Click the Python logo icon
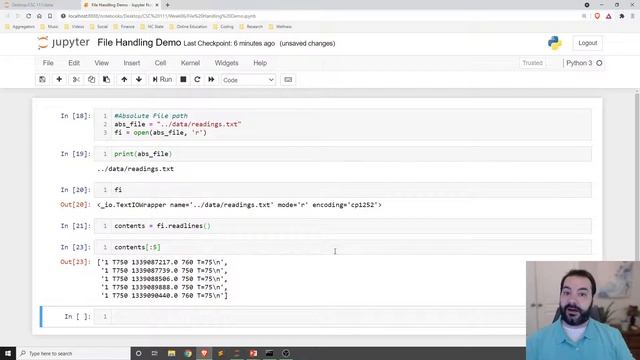The height and width of the screenshot is (360, 640). pos(555,43)
